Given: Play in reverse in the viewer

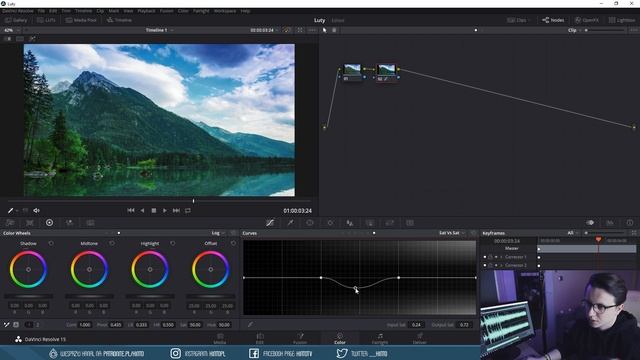Looking at the screenshot, I should 142,211.
